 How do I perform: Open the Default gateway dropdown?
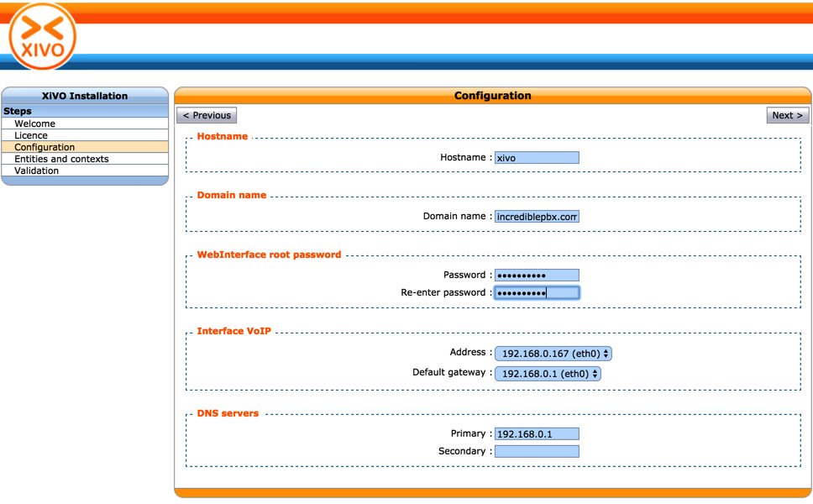coord(548,374)
